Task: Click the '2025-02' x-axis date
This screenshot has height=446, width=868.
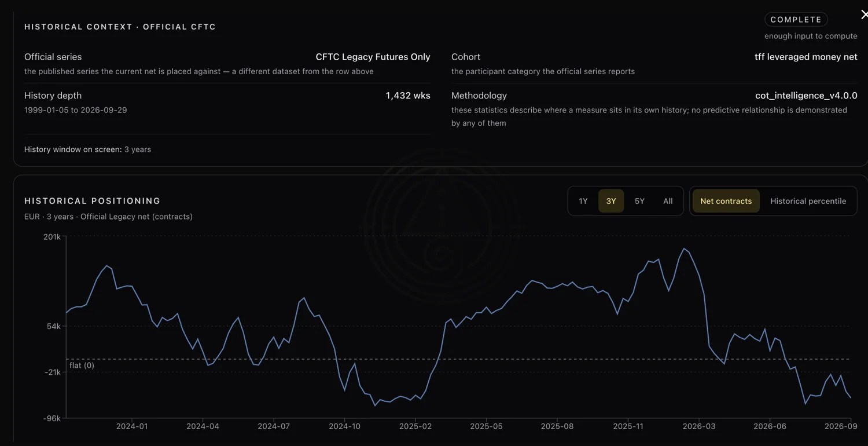Action: (x=415, y=427)
